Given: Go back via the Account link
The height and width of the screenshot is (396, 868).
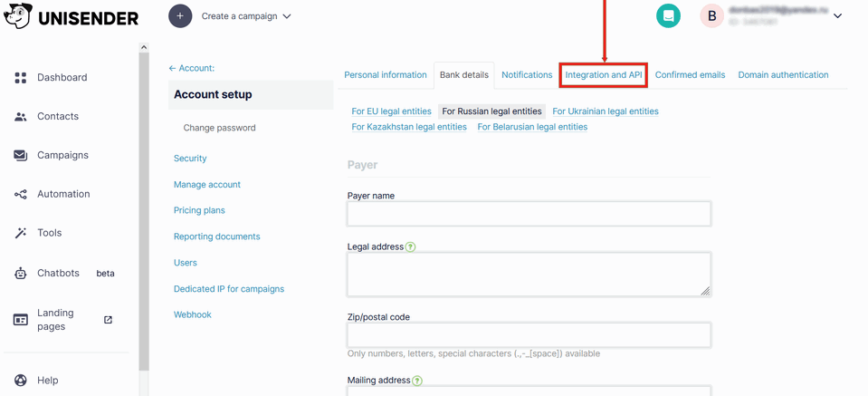Looking at the screenshot, I should (191, 68).
